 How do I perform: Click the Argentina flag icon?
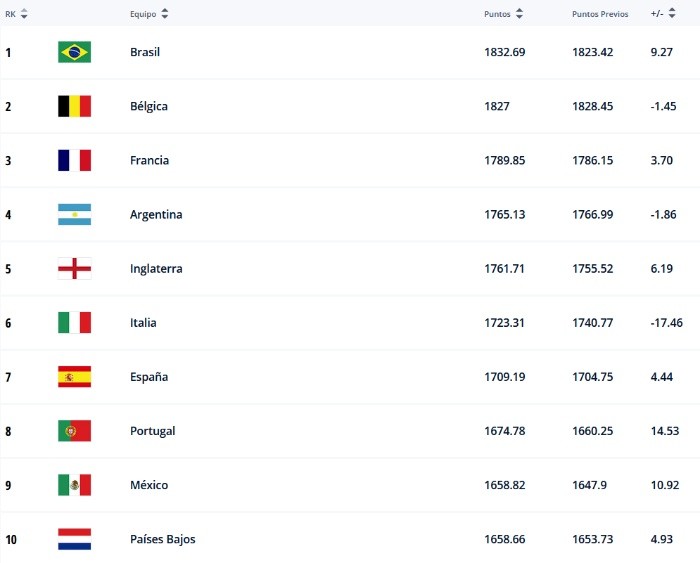[74, 214]
